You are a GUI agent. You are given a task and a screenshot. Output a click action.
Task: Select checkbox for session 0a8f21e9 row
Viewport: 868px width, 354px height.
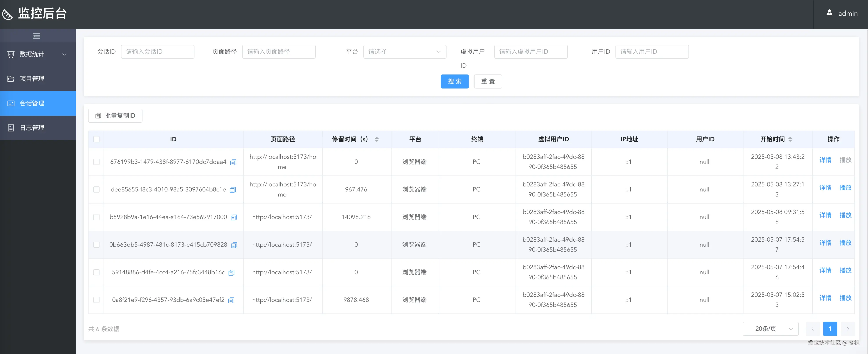[96, 300]
